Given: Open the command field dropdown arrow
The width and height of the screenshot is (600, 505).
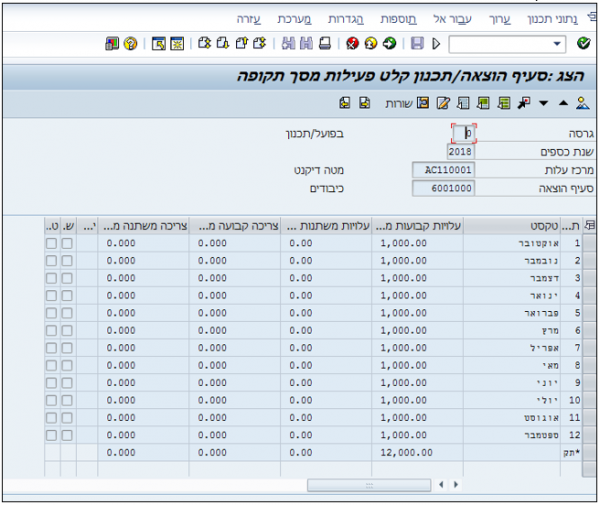Looking at the screenshot, I should pos(558,44).
